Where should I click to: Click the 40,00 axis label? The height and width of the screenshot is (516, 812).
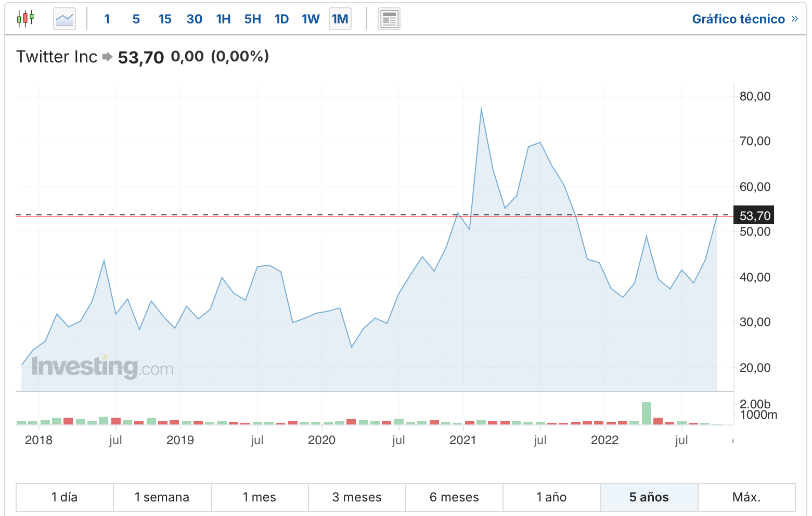[755, 277]
